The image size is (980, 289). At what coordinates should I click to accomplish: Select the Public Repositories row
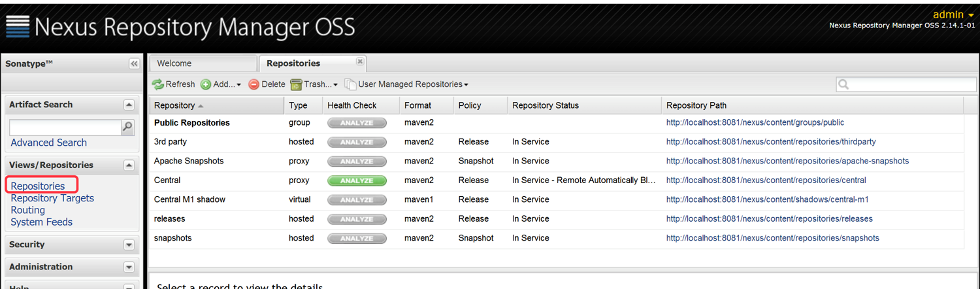coord(557,123)
